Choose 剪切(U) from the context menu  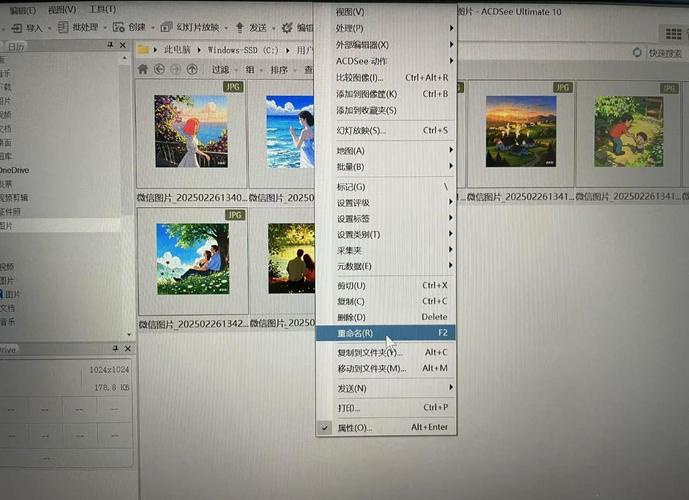tap(386, 285)
